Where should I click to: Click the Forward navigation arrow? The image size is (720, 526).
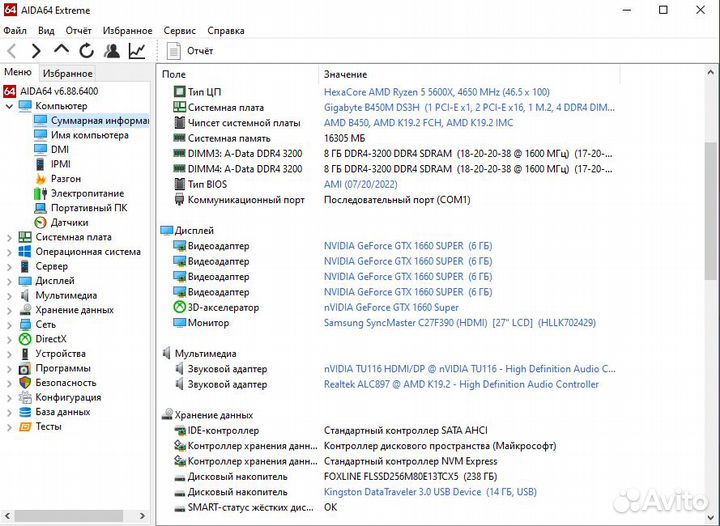pos(36,51)
